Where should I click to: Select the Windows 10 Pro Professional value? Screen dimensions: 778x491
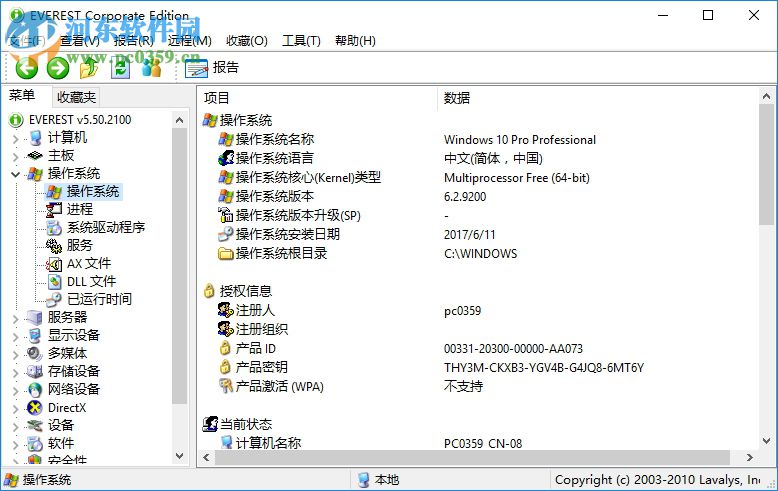[x=519, y=140]
